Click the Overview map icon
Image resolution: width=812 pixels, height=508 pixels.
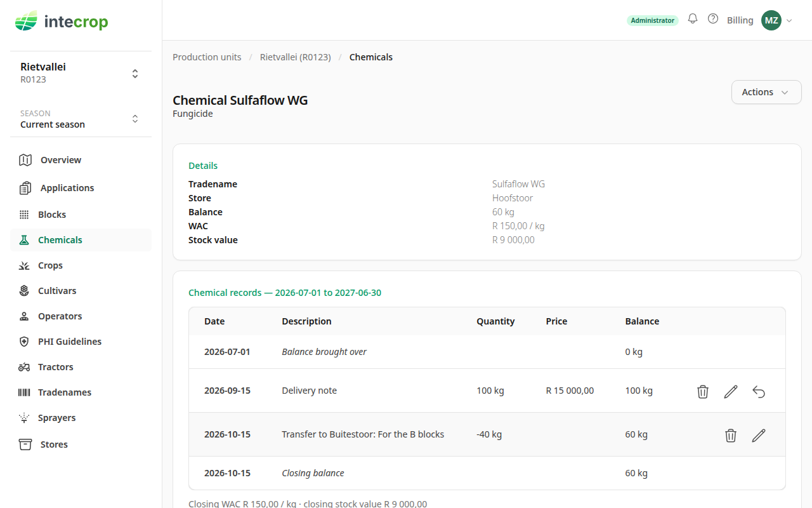pos(25,160)
